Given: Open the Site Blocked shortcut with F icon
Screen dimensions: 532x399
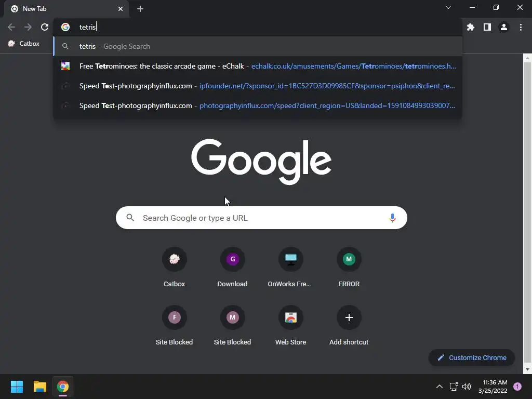Looking at the screenshot, I should point(175,326).
